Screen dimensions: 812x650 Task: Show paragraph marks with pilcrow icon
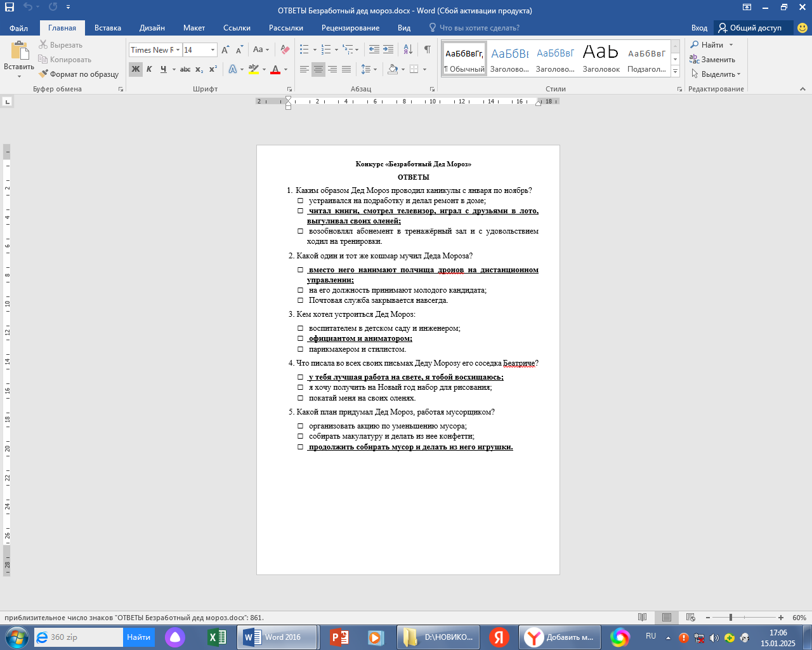427,50
